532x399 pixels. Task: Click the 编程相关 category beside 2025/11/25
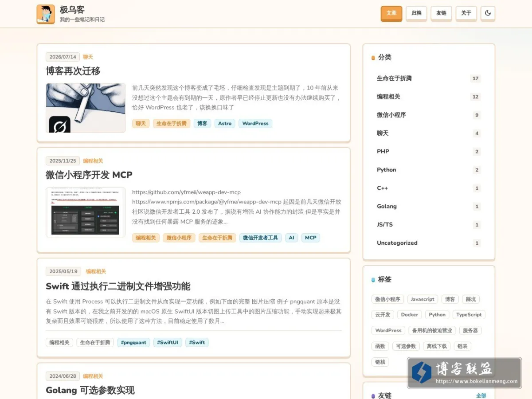pos(93,161)
